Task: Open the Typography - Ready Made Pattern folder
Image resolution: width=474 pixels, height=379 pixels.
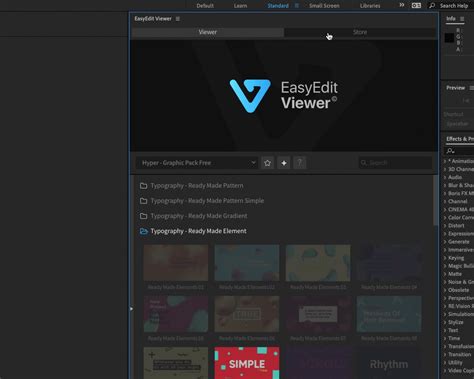Action: [192, 186]
